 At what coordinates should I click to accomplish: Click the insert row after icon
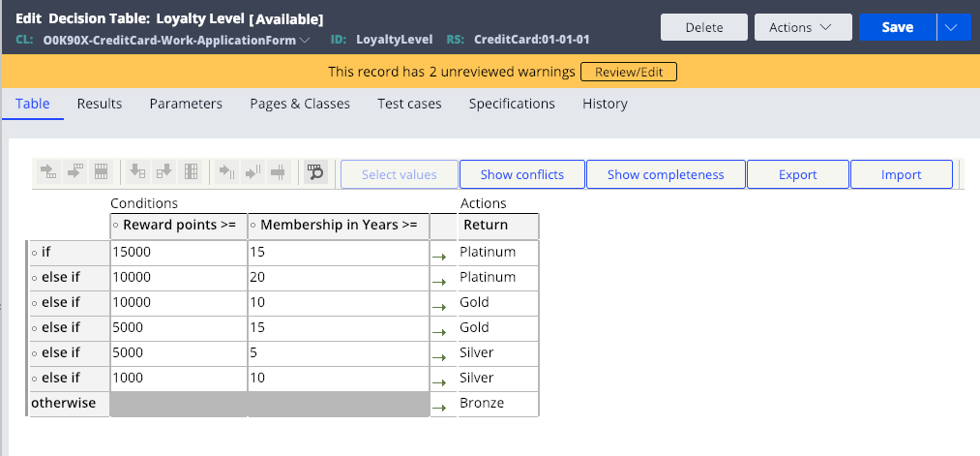75,171
